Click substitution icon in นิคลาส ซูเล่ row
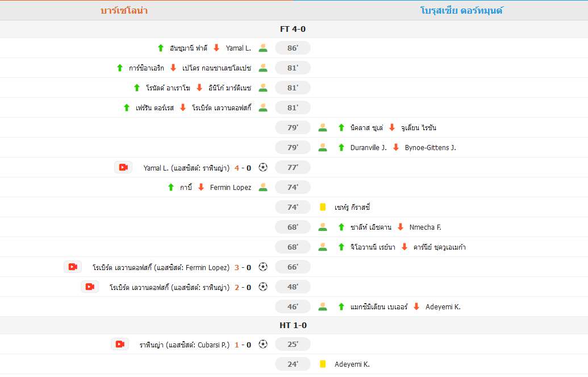 [x=323, y=128]
